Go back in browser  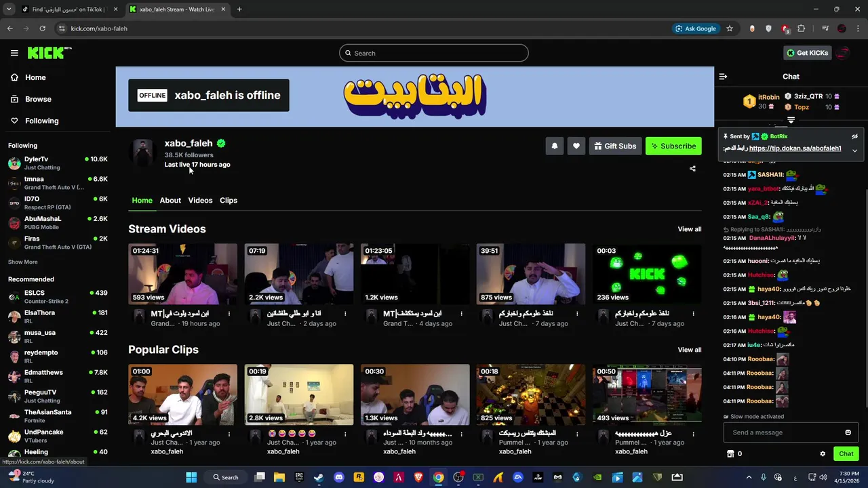coord(9,28)
